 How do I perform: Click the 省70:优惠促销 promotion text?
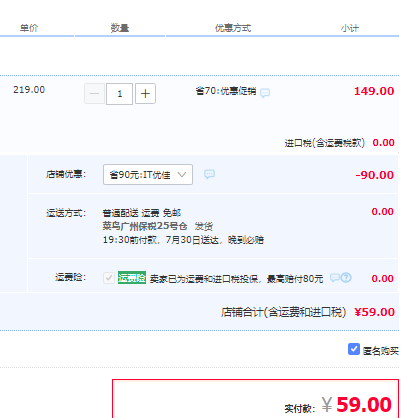[x=226, y=91]
